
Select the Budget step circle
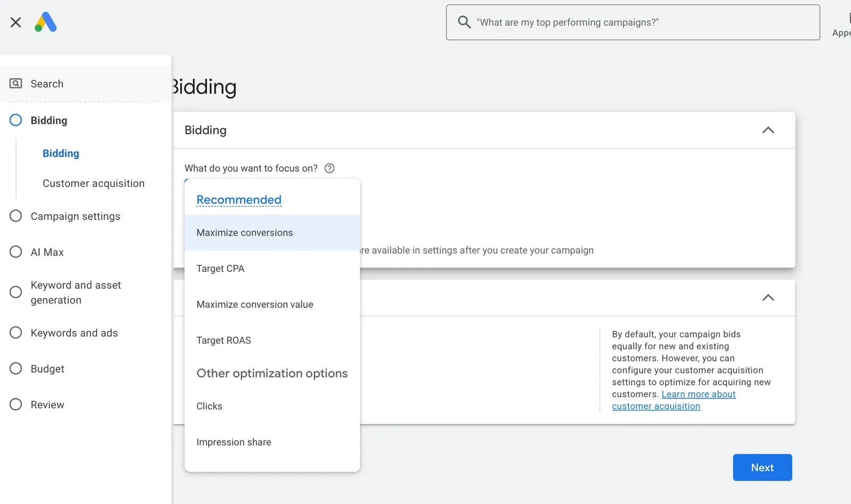pos(16,369)
